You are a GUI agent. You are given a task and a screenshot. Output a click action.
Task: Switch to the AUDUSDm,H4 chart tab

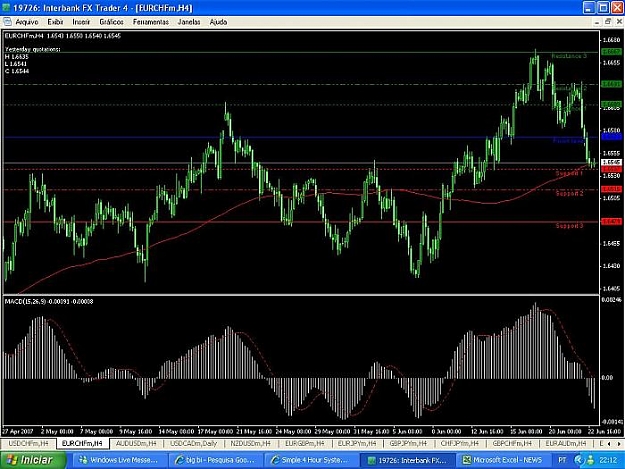point(137,443)
